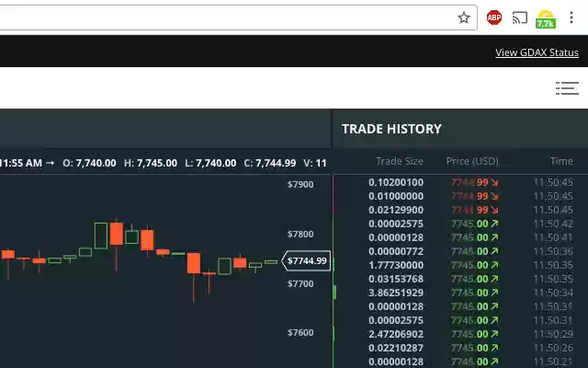Click the L: 7,740.00 low value
The width and height of the screenshot is (588, 368).
click(210, 164)
